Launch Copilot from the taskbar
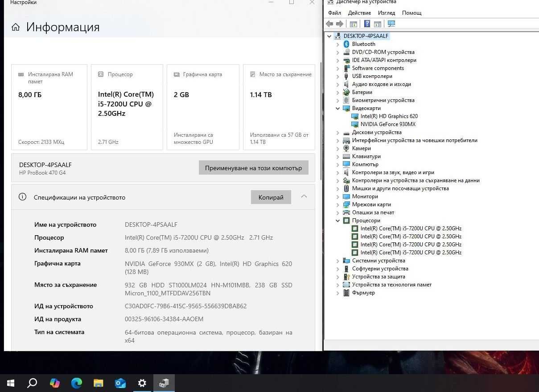Image resolution: width=539 pixels, height=392 pixels. coord(54,383)
